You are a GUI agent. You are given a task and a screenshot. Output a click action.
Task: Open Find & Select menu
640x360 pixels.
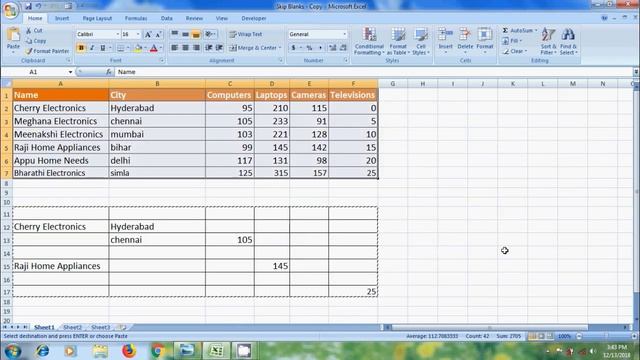[x=568, y=41]
